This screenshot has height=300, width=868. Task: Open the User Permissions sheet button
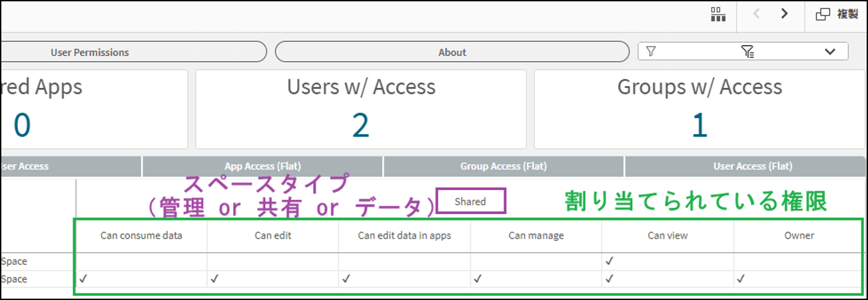click(90, 52)
